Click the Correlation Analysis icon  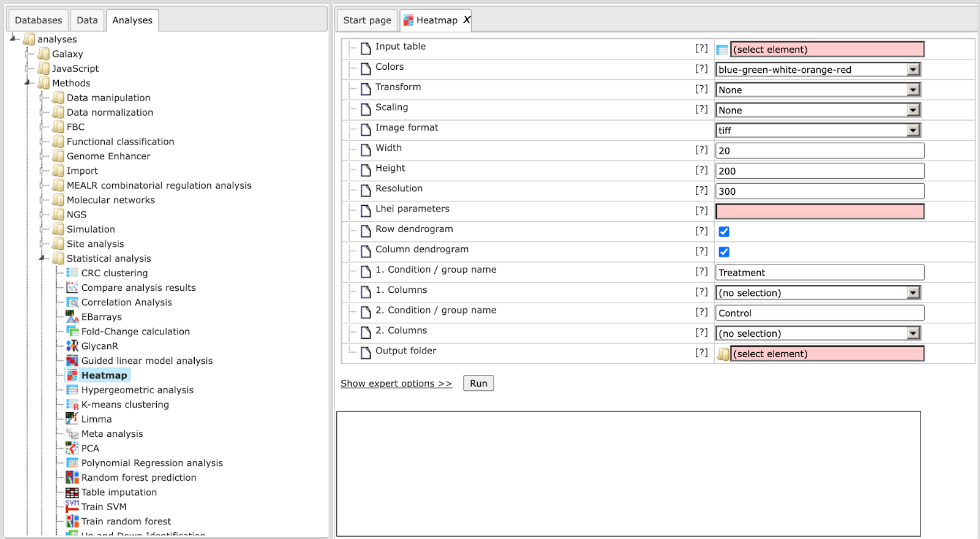(x=72, y=302)
